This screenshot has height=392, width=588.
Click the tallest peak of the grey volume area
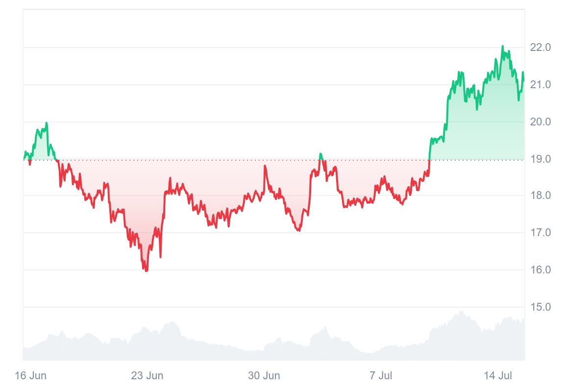(x=461, y=312)
